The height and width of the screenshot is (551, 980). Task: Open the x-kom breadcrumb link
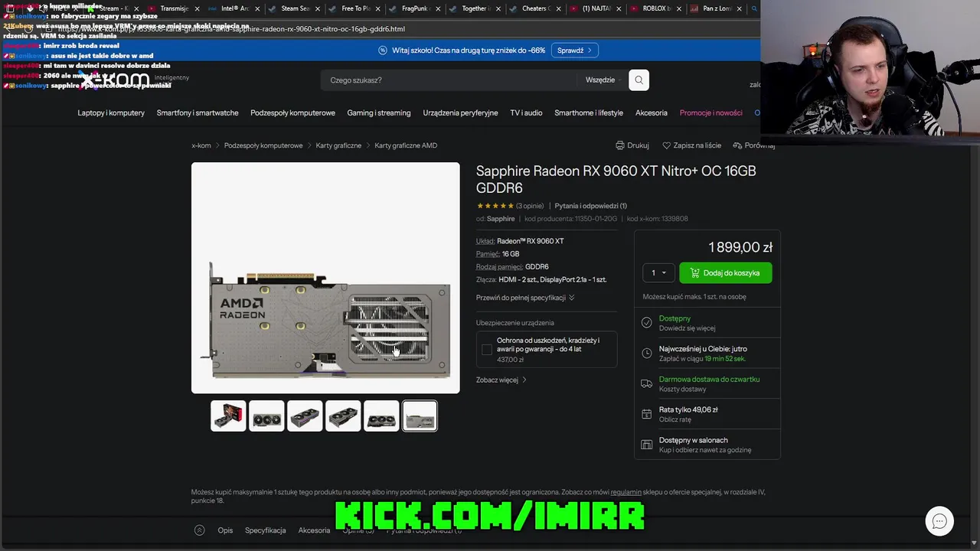pos(201,145)
